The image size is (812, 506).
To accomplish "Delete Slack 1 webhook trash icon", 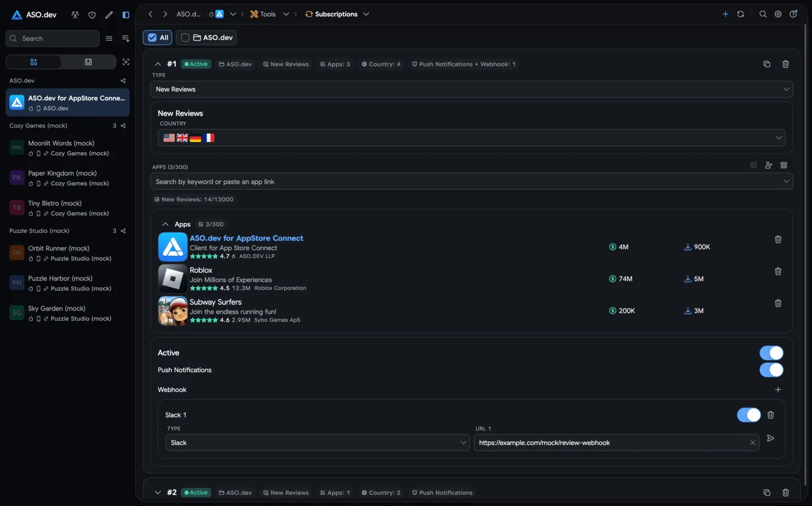I will tap(770, 415).
